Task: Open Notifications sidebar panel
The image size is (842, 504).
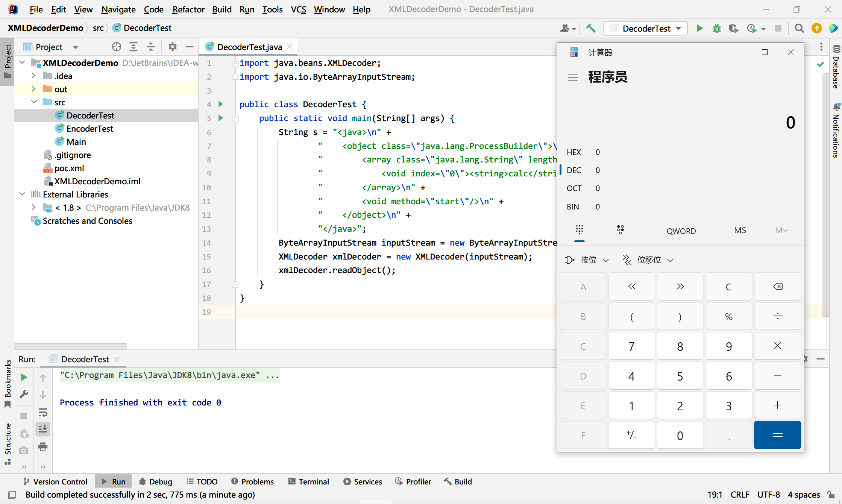Action: point(836,131)
